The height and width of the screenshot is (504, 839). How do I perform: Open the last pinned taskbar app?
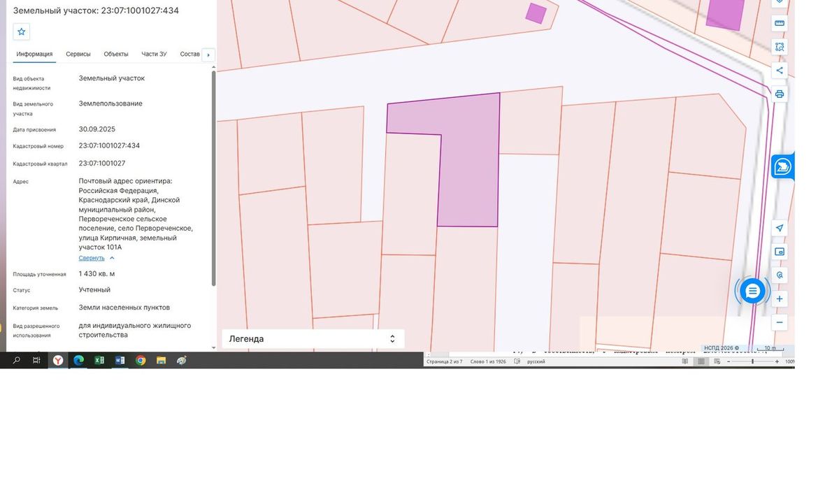[182, 360]
